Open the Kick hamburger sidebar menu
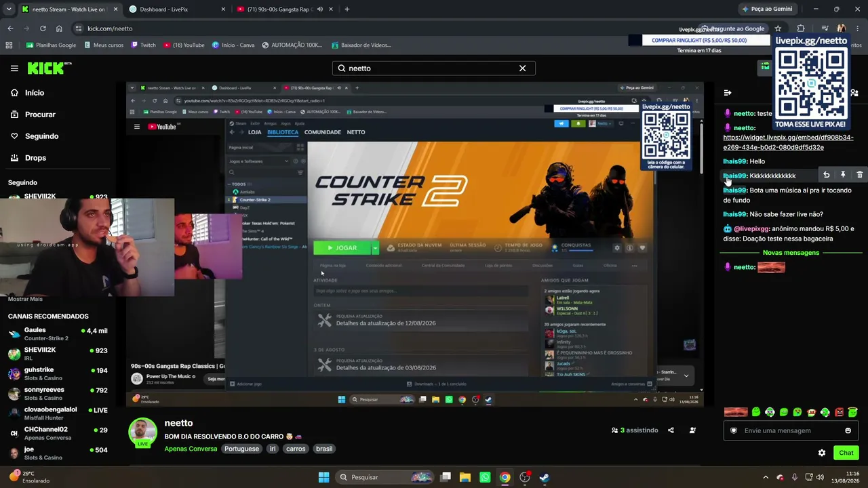Image resolution: width=868 pixels, height=488 pixels. coord(14,68)
